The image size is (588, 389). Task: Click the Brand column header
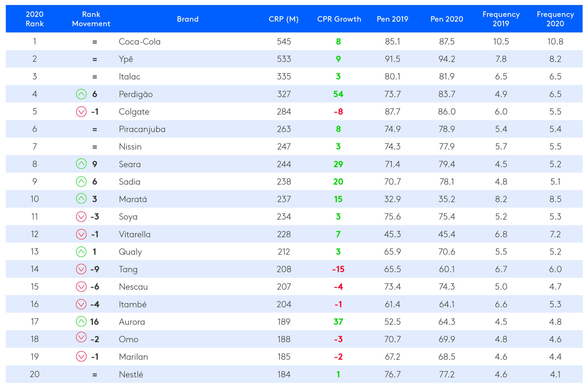[x=188, y=19]
